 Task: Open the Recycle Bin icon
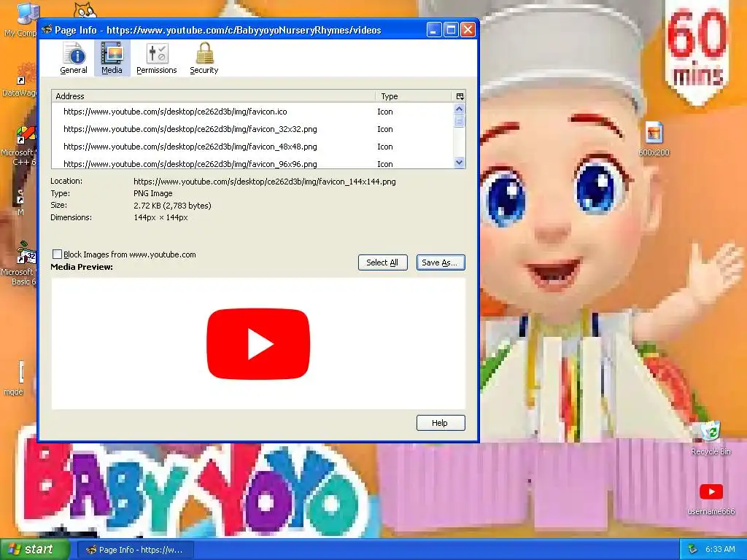click(711, 438)
